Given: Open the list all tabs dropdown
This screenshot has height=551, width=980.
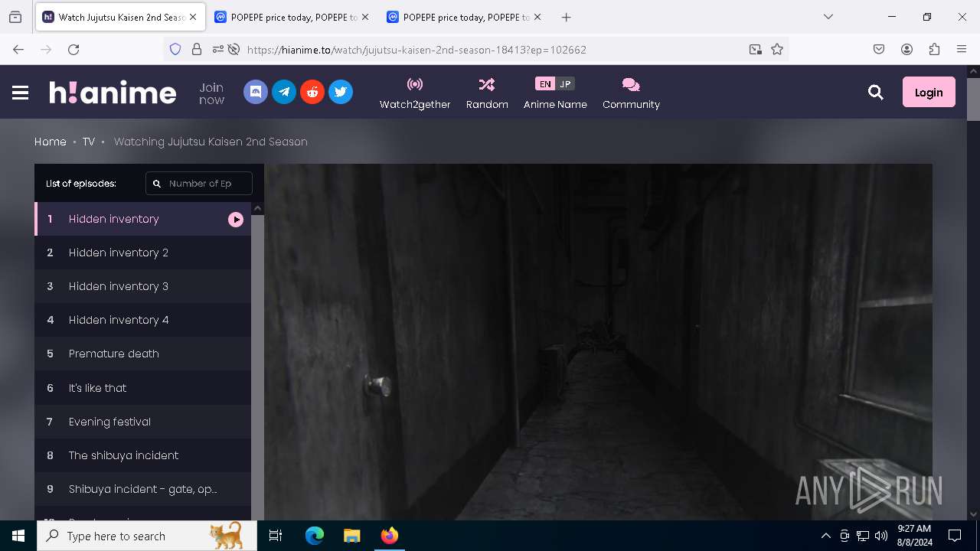Looking at the screenshot, I should [x=828, y=17].
